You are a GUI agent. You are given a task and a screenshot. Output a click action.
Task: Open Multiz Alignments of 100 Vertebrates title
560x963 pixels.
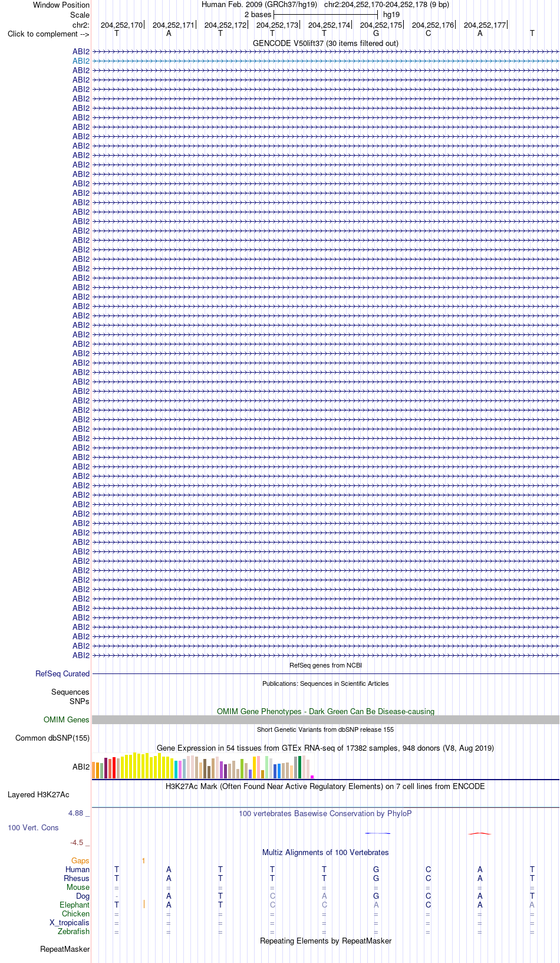[x=325, y=852]
